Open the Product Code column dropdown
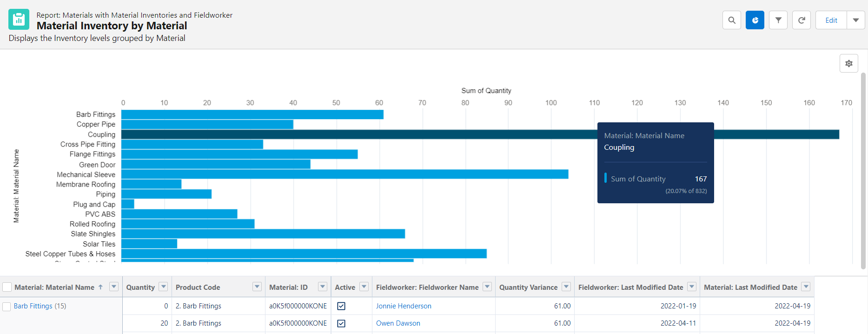Image resolution: width=868 pixels, height=334 pixels. pyautogui.click(x=257, y=287)
